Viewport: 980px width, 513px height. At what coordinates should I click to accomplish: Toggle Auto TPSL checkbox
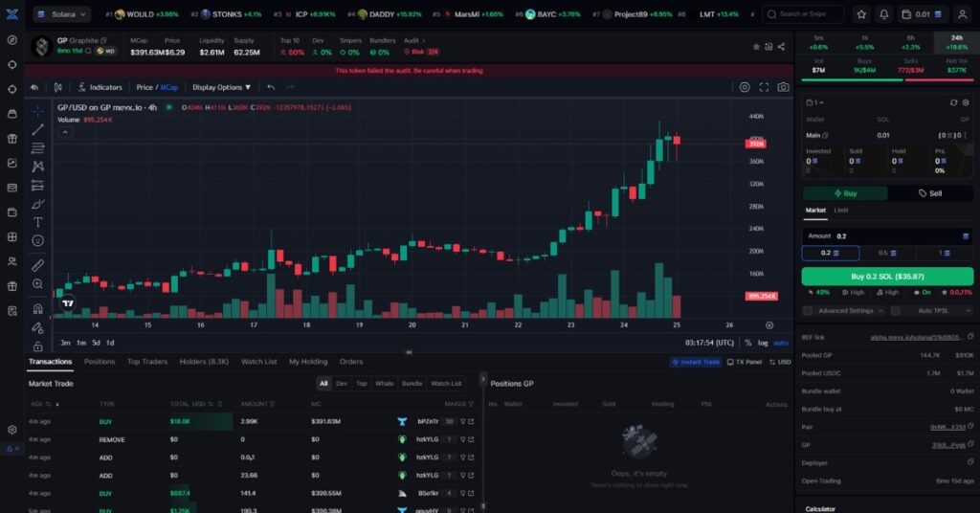(x=895, y=310)
